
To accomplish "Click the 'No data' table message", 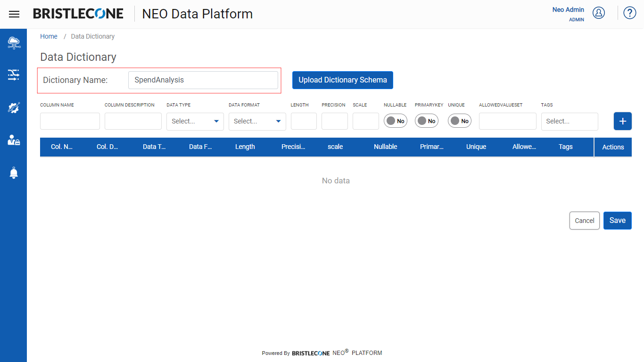I will coord(336,181).
